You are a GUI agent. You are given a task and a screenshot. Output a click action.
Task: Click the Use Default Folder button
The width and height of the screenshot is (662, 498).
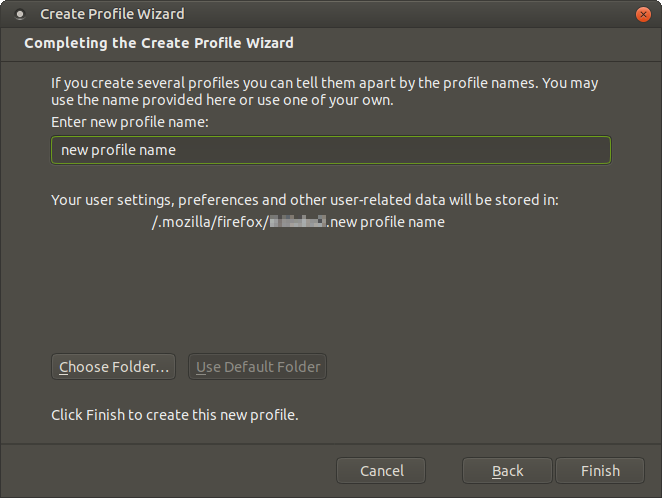[x=258, y=367]
